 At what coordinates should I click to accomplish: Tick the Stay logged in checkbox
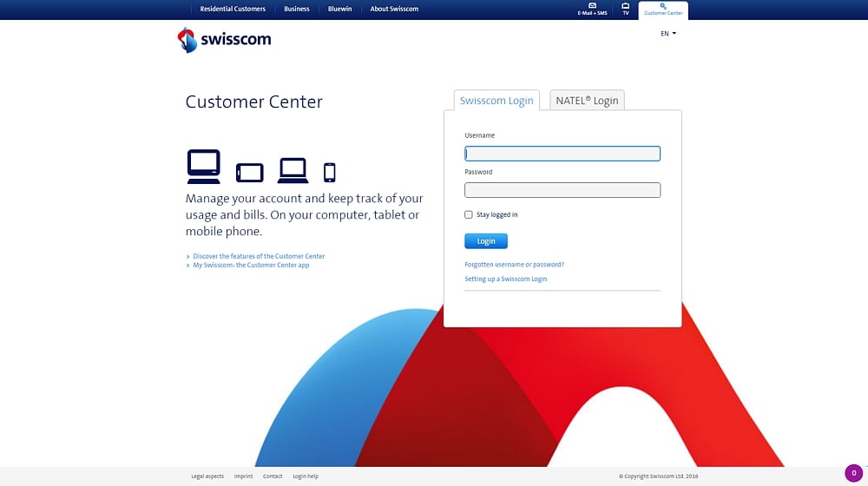click(x=469, y=214)
